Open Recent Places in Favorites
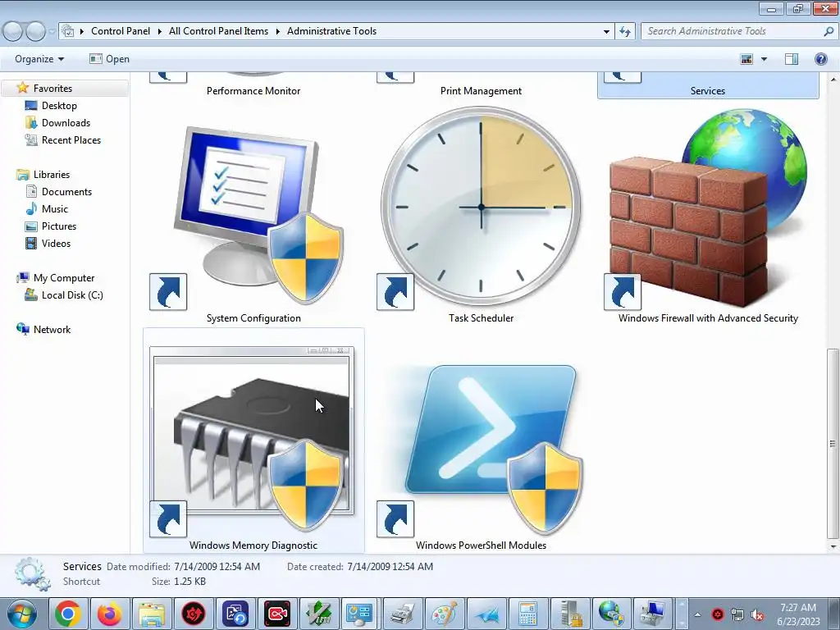The height and width of the screenshot is (630, 840). (x=71, y=139)
